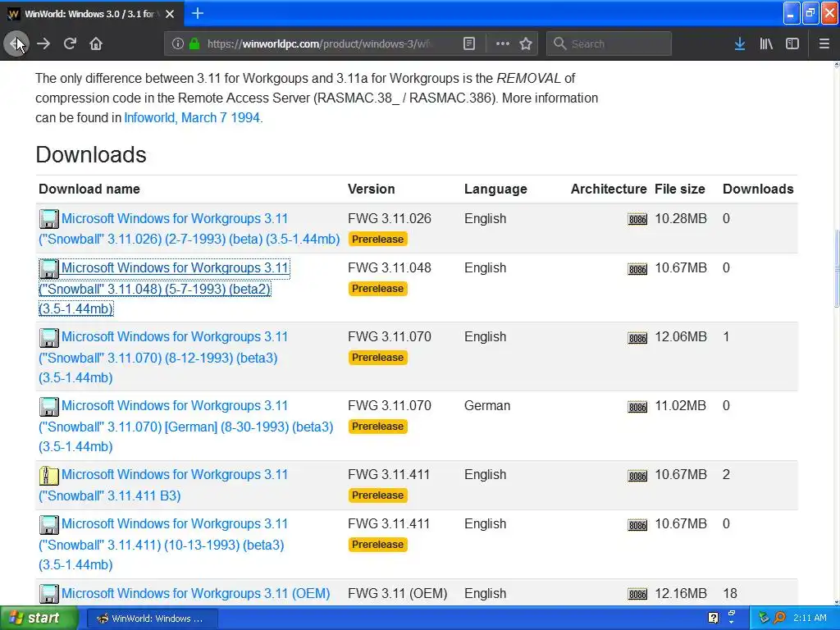Open Snowball 3.11.048 beta2 download link

click(164, 288)
